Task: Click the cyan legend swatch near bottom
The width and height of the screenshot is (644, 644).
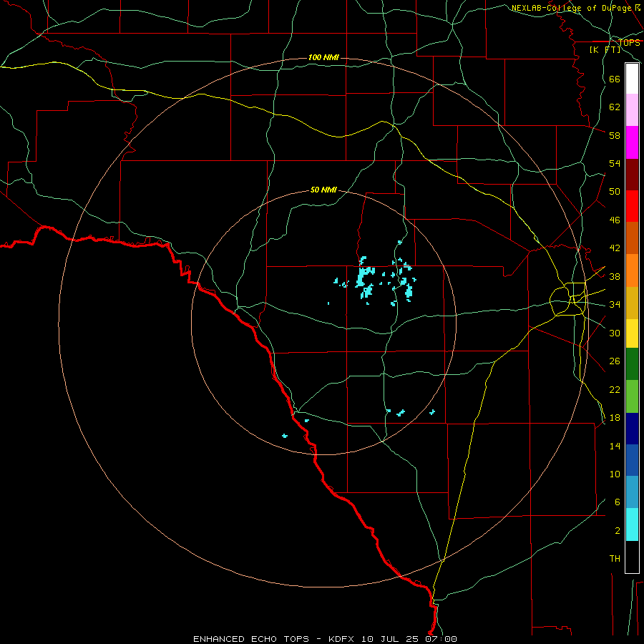Action: (632, 525)
